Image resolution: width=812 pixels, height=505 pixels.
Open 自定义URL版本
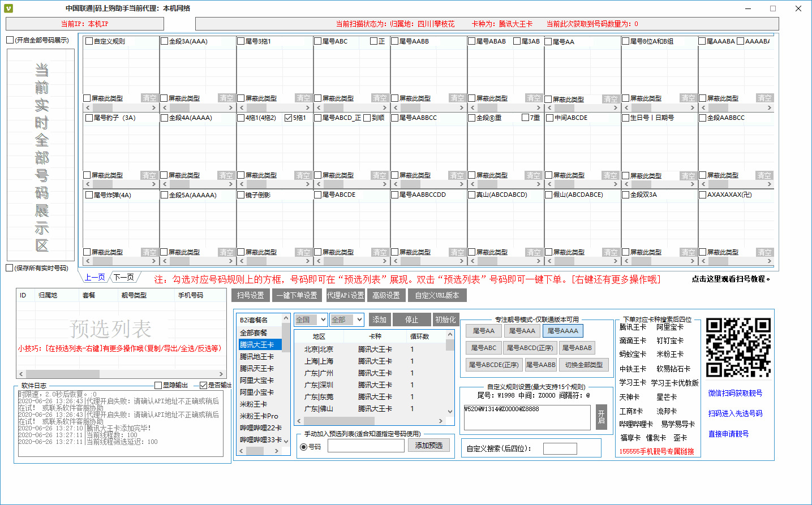[437, 295]
